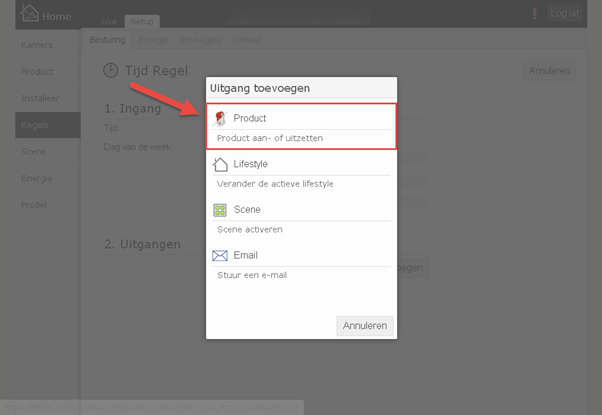Click the Product option label
Image resolution: width=602 pixels, height=415 pixels.
[250, 118]
